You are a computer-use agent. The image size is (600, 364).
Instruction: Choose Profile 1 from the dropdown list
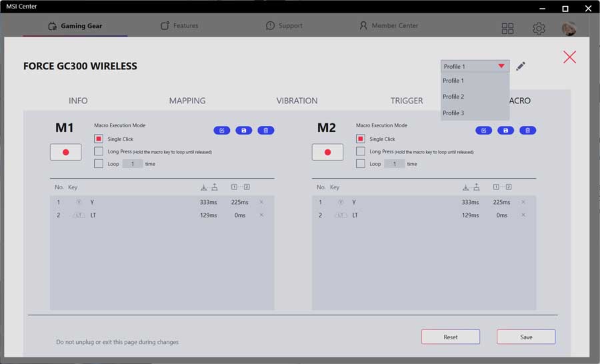[x=475, y=81]
